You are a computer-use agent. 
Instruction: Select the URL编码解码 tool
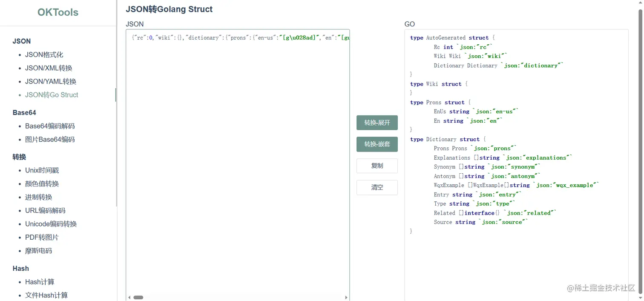point(45,210)
